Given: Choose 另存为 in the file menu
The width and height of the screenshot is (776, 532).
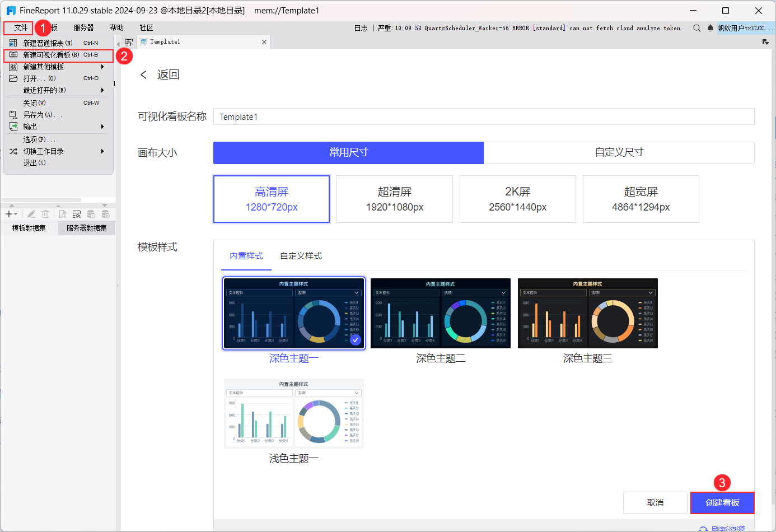Looking at the screenshot, I should tap(59, 115).
